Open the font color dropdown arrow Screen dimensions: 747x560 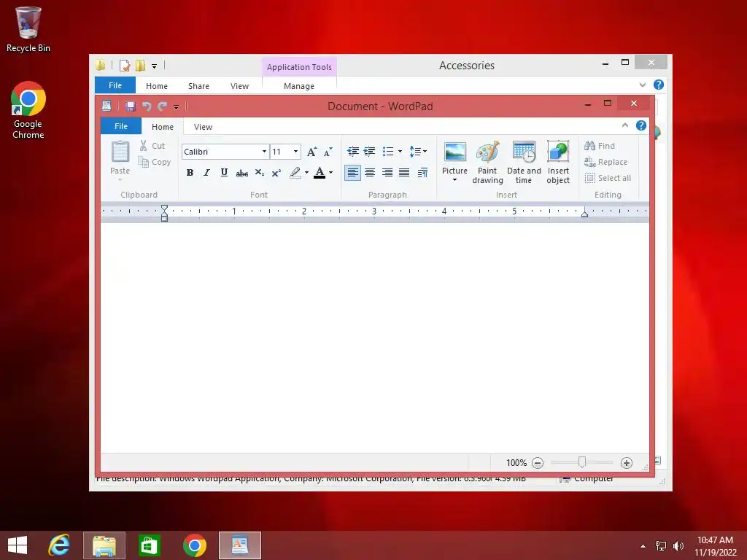click(x=330, y=172)
